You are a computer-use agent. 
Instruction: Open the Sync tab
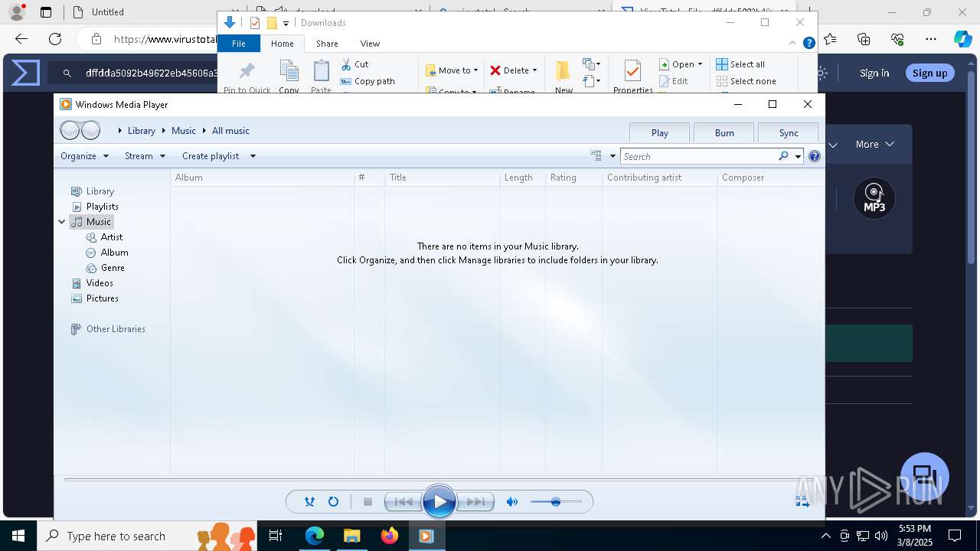point(789,132)
